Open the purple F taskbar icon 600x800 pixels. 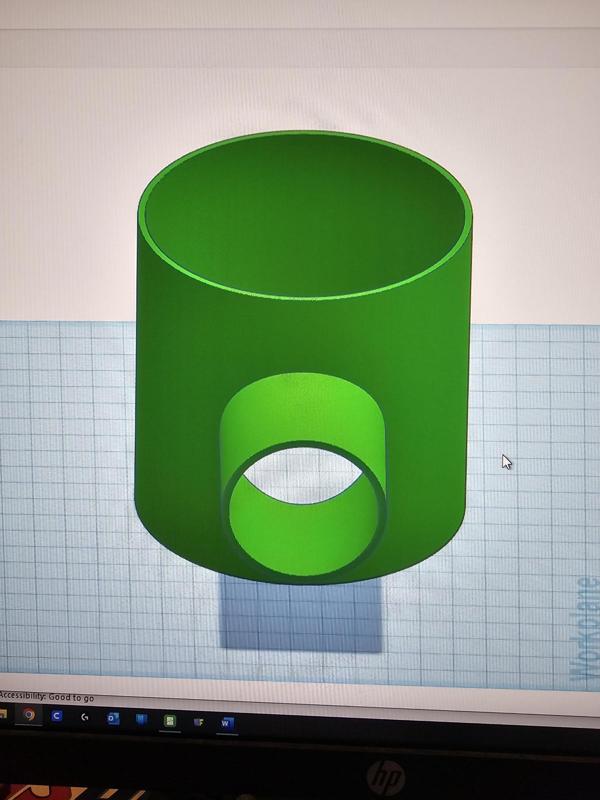coord(198,722)
